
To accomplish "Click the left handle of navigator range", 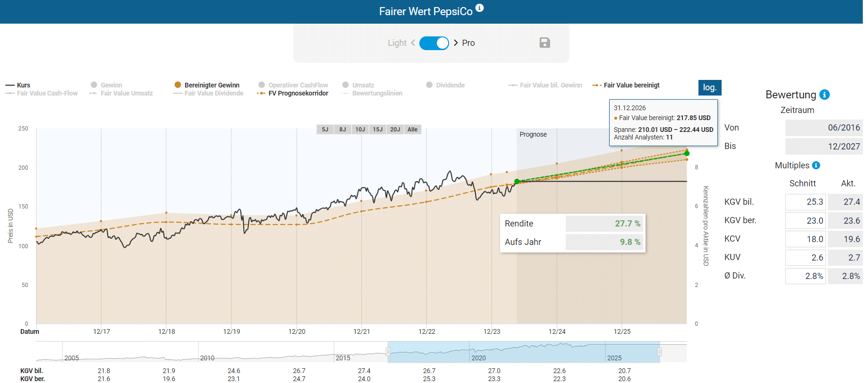I will (388, 352).
